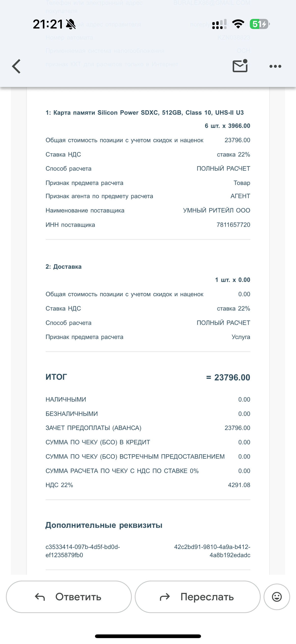
Task: Tap the silent mode bell icon
Action: click(71, 25)
